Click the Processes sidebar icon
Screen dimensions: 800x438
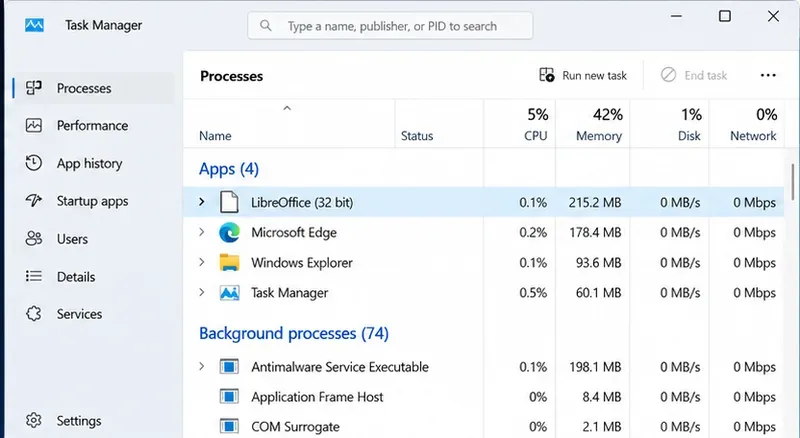pyautogui.click(x=34, y=88)
